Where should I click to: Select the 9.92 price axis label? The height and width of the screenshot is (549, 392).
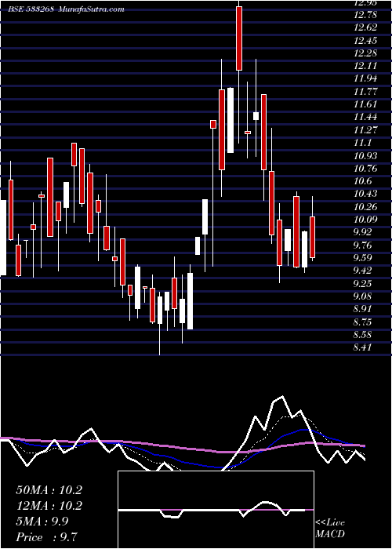362,232
